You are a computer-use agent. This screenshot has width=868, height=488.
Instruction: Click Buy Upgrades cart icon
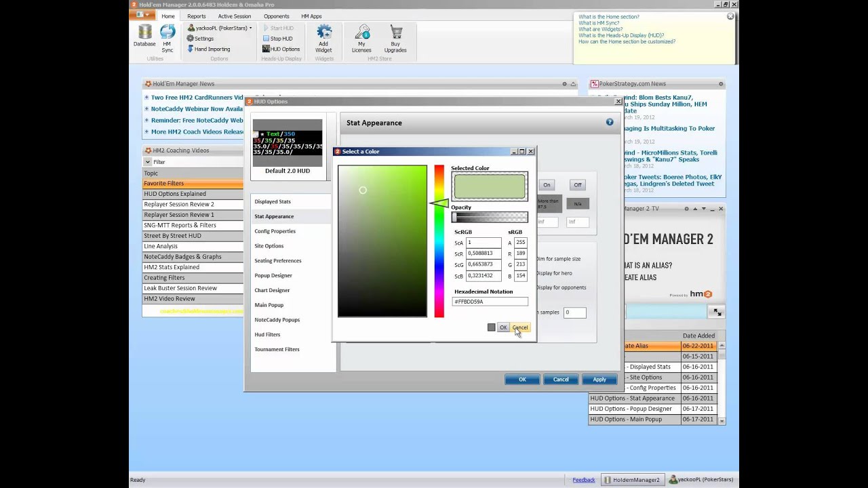tap(395, 38)
